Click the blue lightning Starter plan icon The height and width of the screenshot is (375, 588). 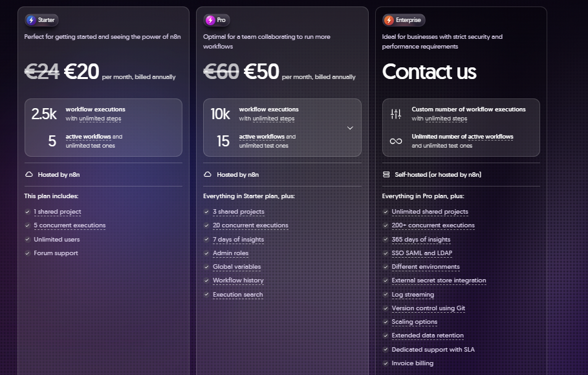tap(31, 20)
